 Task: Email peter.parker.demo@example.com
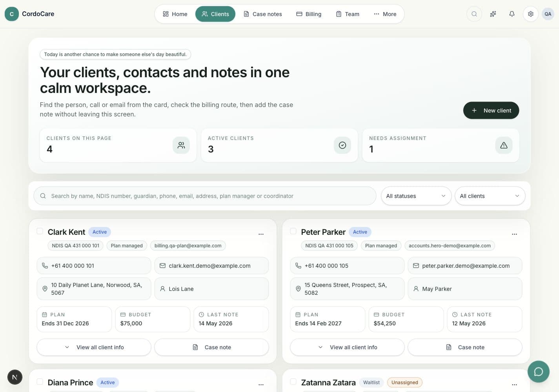(465, 266)
